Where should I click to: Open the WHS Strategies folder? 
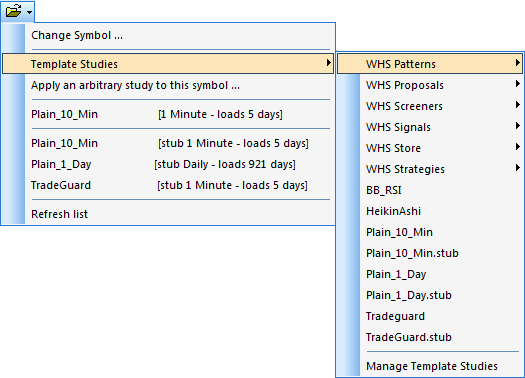pos(430,169)
